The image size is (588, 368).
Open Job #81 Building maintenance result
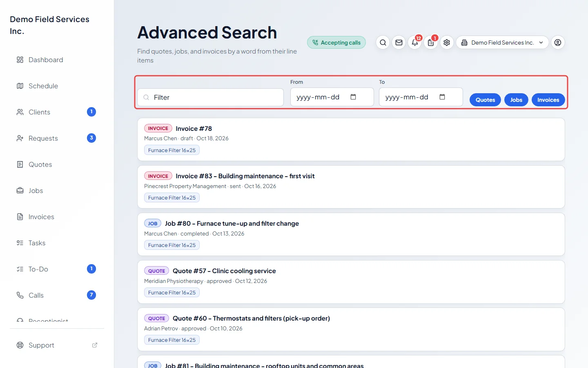click(x=351, y=362)
